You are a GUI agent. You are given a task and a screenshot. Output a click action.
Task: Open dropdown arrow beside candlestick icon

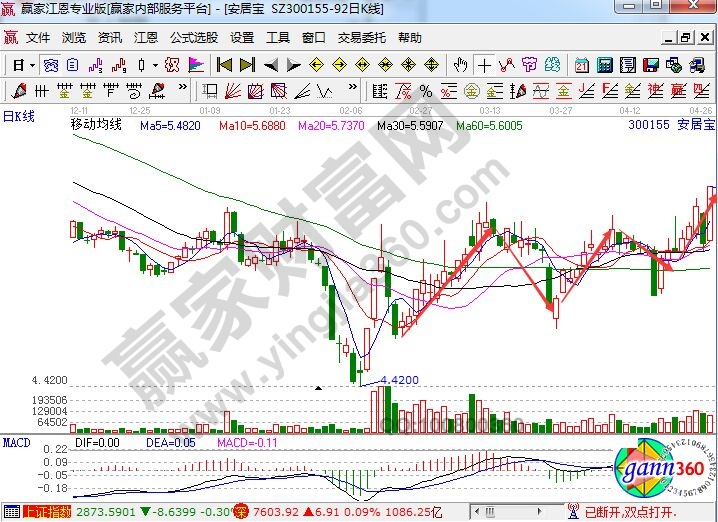155,65
